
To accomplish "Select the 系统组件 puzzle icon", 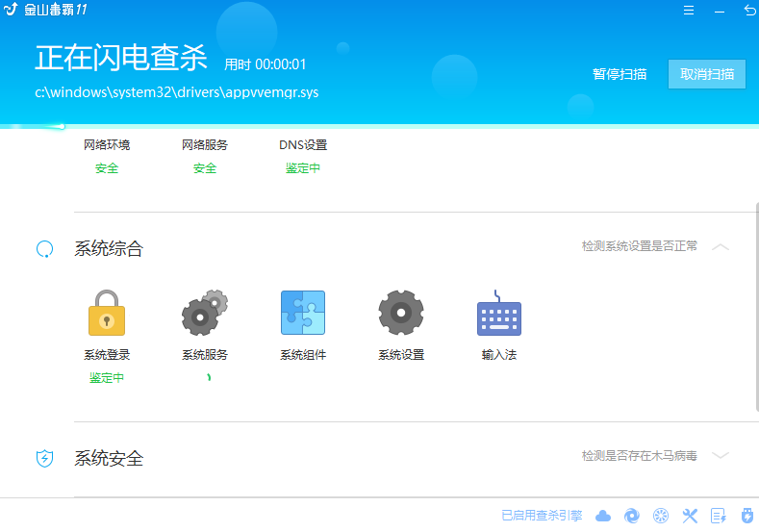I will click(x=303, y=313).
